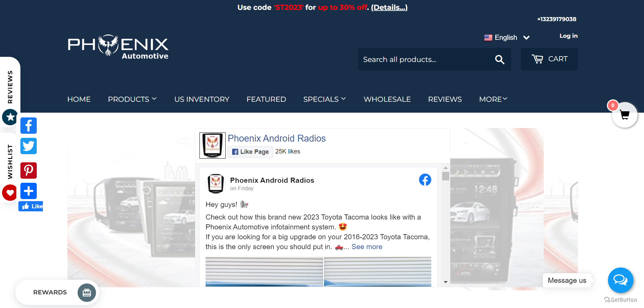
Task: Click the feed scrollbar up arrow
Action: pyautogui.click(x=446, y=168)
